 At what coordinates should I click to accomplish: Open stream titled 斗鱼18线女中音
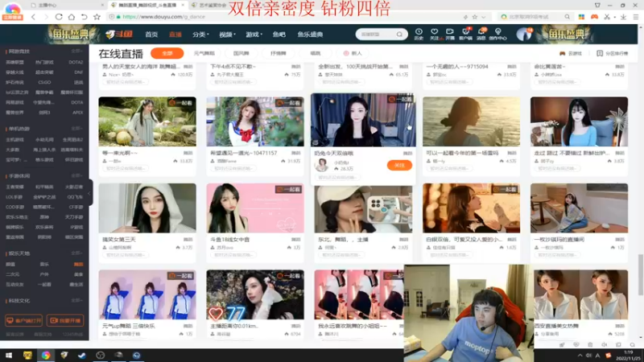point(229,239)
